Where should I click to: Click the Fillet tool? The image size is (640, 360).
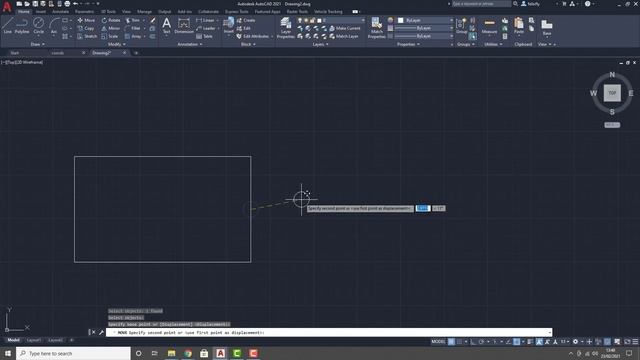[132, 28]
